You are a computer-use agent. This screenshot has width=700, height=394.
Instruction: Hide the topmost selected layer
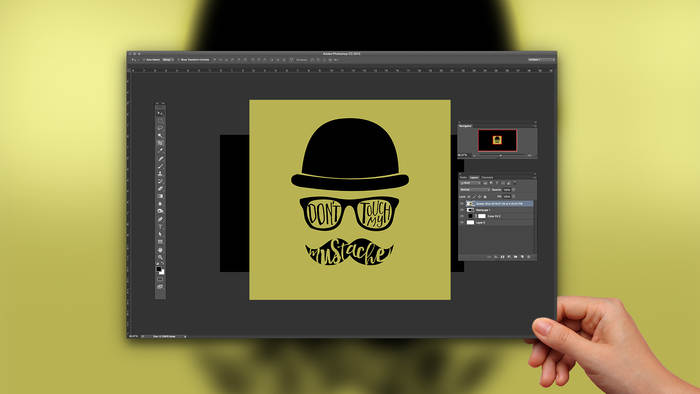click(x=462, y=203)
